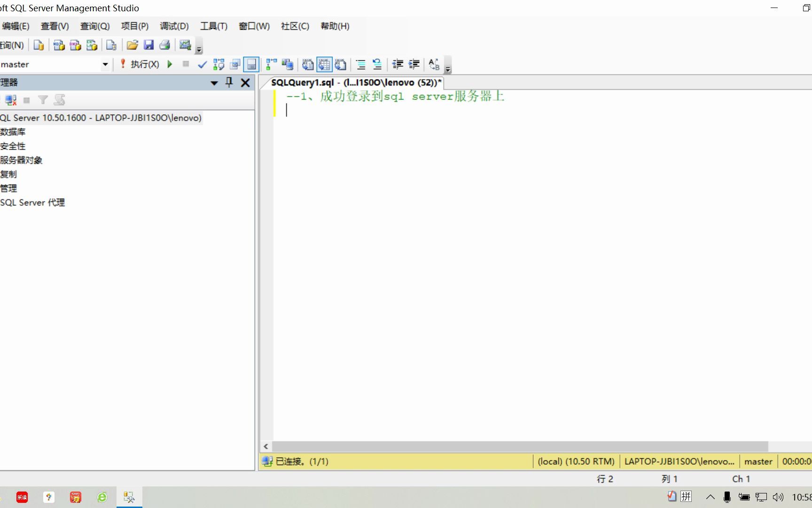Open the Query Options icon
812x508 pixels.
tap(235, 64)
